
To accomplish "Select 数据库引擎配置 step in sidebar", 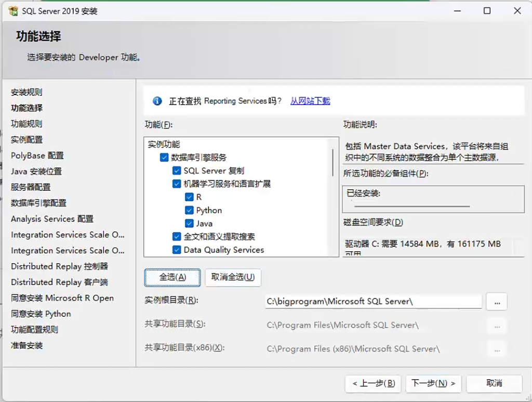I will [38, 203].
